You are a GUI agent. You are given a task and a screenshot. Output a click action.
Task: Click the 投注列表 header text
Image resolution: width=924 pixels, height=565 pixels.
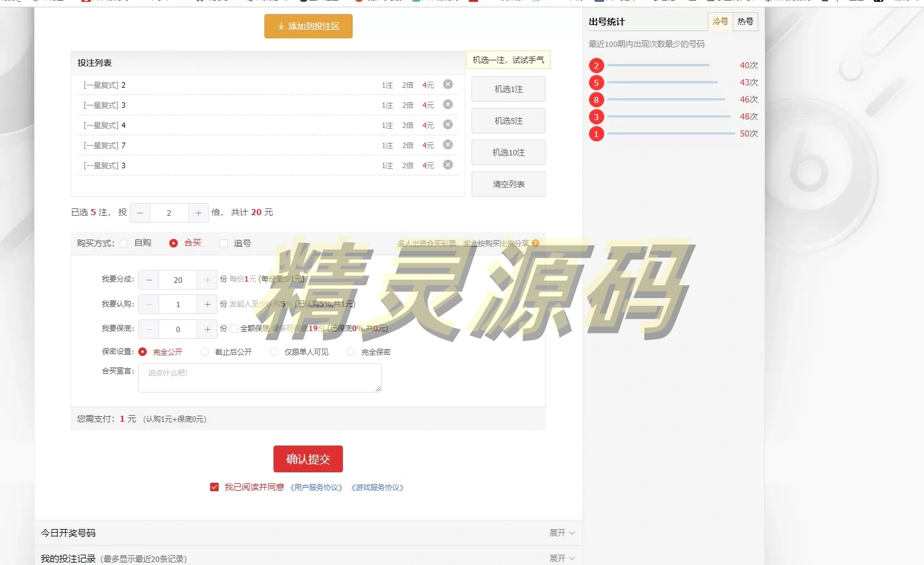[94, 63]
